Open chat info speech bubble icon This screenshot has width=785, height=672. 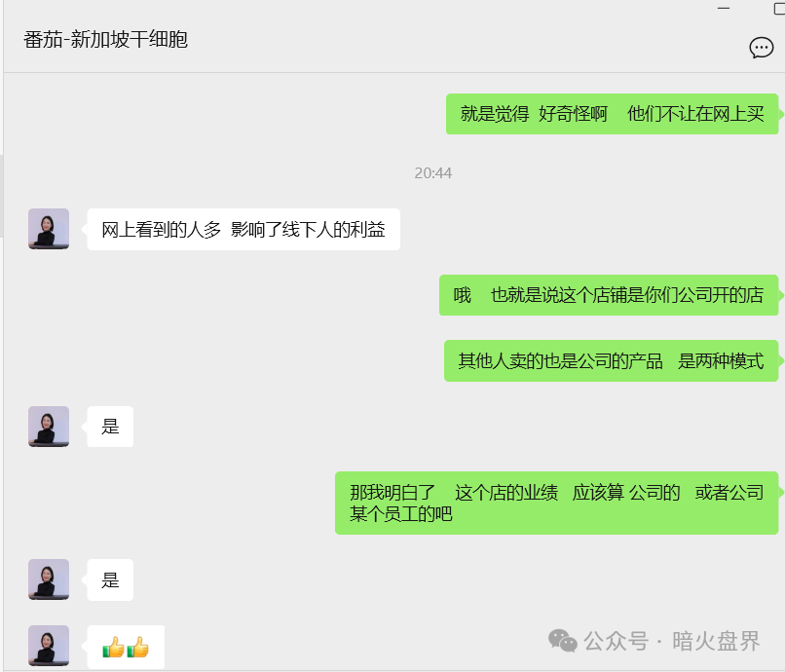point(761,48)
